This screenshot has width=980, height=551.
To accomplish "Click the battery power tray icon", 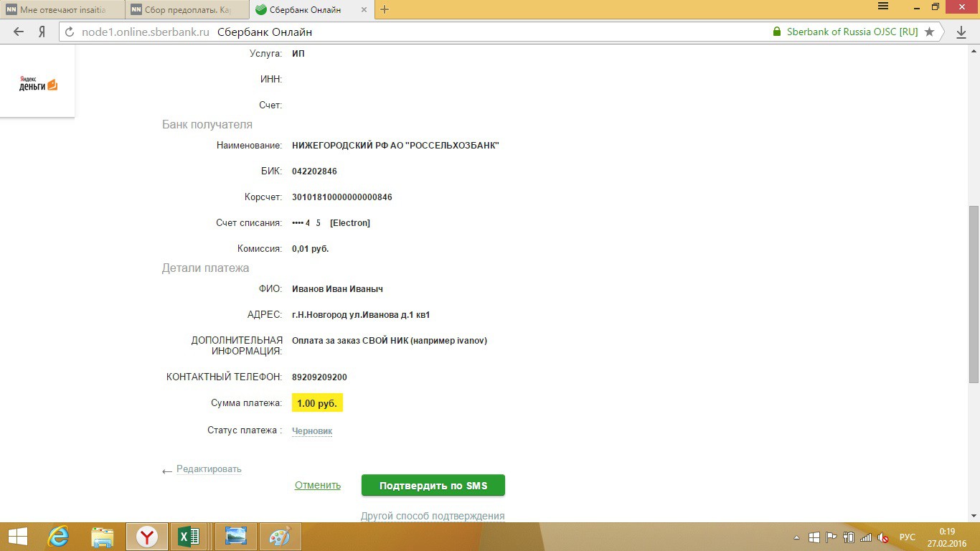I will 849,537.
